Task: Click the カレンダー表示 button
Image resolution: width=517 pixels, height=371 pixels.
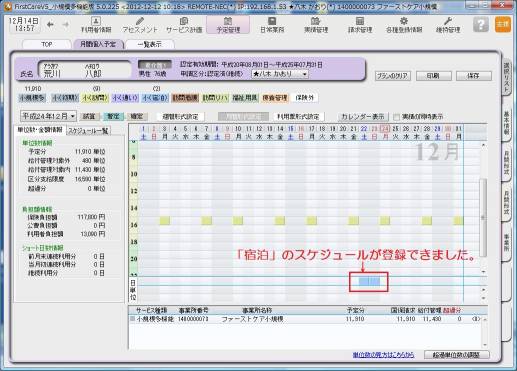Action: click(363, 117)
